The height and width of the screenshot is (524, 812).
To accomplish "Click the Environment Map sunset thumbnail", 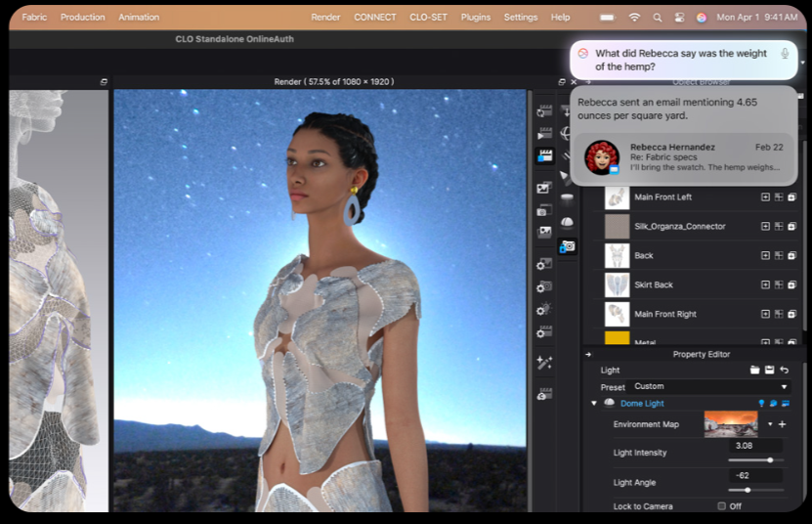I will coord(731,424).
